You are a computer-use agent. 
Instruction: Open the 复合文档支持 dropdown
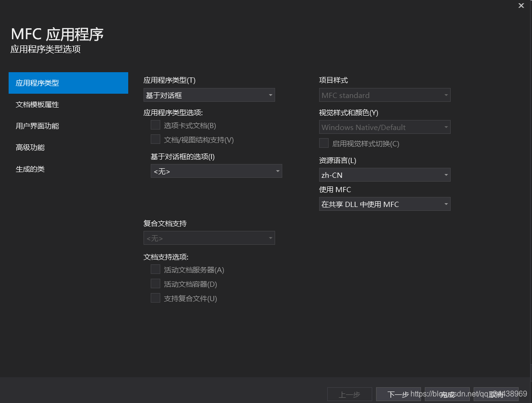(x=209, y=238)
